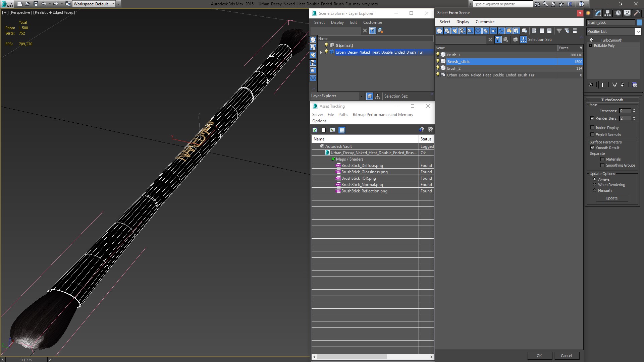Click Sort by Layer icon in Scene Explorer footer
The height and width of the screenshot is (362, 644).
(x=370, y=96)
